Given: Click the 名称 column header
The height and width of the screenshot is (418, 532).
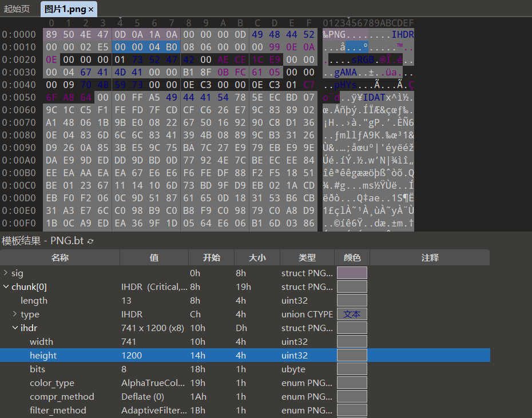Looking at the screenshot, I should 59,257.
